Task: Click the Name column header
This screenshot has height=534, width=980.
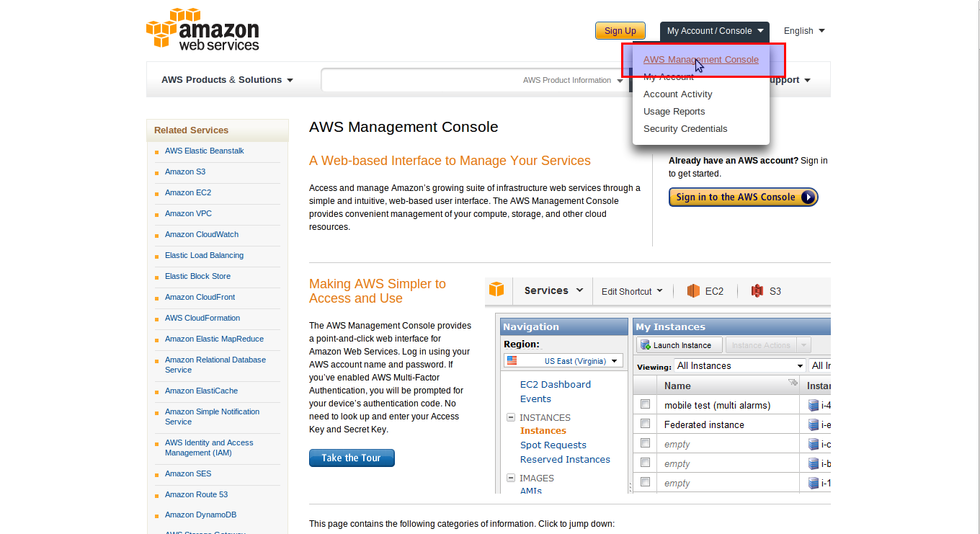Action: [729, 386]
